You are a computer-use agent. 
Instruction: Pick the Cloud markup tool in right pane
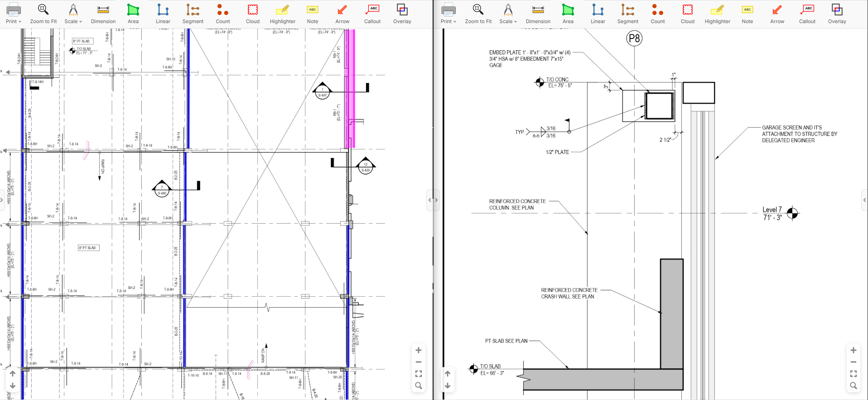tap(687, 14)
